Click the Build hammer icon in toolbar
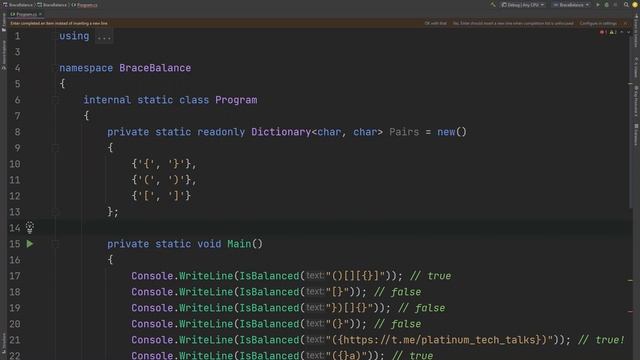This screenshot has height=360, width=640. (x=493, y=5)
